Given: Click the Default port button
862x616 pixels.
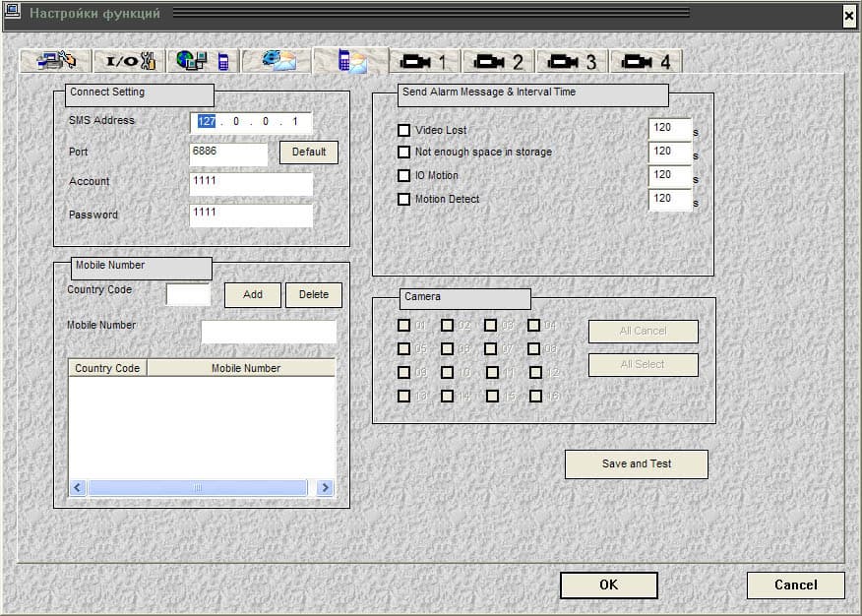Looking at the screenshot, I should 308,153.
